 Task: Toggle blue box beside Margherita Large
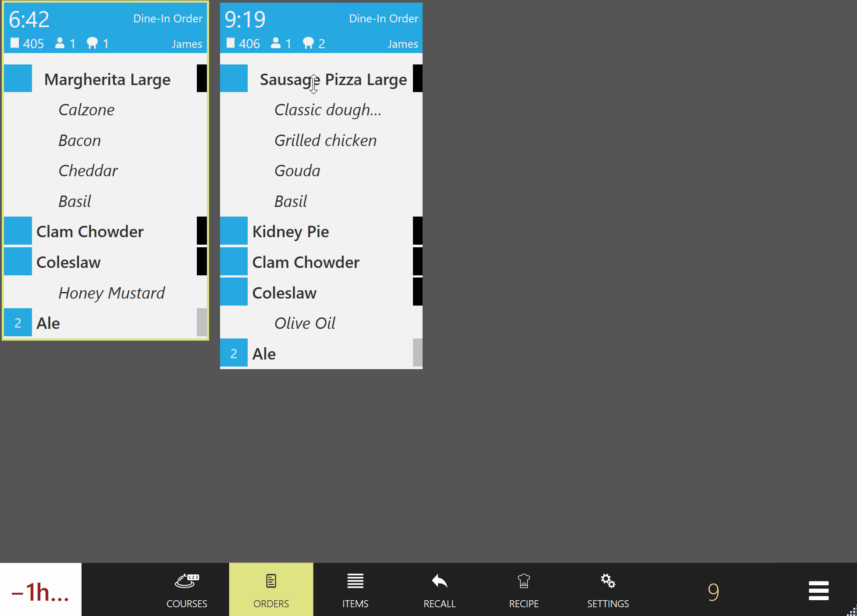[18, 78]
